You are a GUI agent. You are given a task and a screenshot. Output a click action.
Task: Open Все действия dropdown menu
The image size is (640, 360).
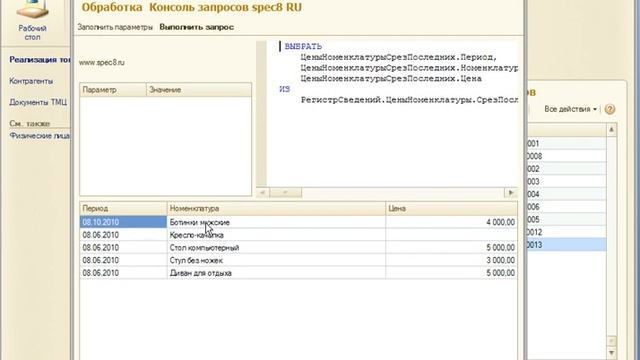570,109
